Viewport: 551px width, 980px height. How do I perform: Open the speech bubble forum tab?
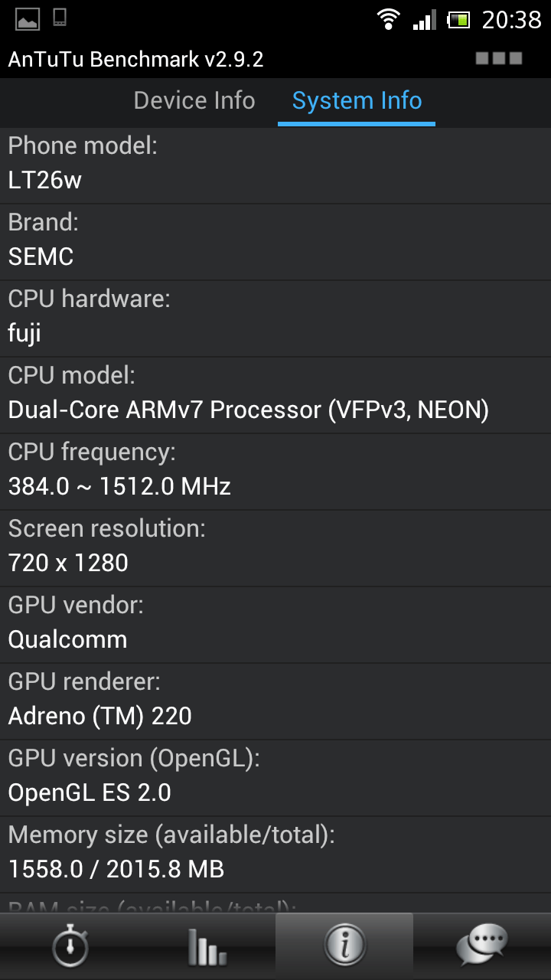coord(482,946)
